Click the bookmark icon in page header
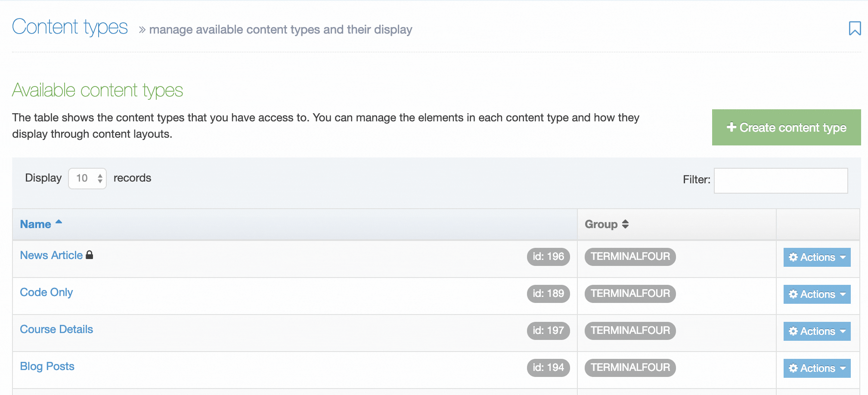868x395 pixels. point(854,28)
